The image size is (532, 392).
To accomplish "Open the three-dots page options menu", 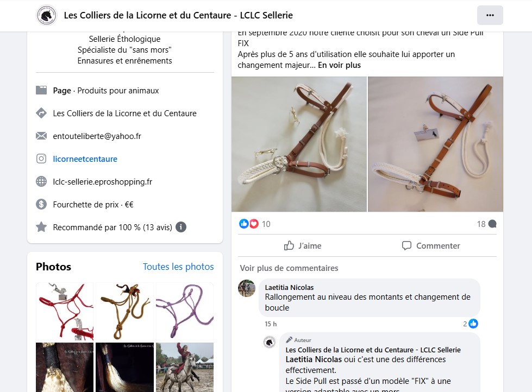I will click(490, 15).
